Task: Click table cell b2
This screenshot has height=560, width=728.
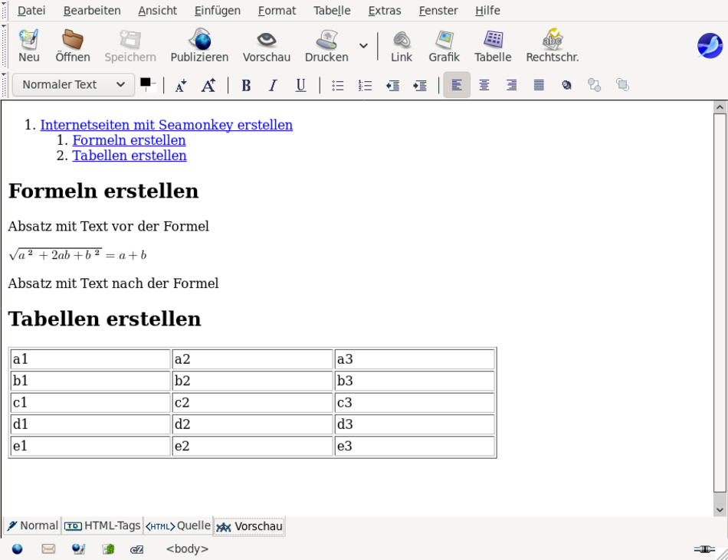Action: click(253, 381)
